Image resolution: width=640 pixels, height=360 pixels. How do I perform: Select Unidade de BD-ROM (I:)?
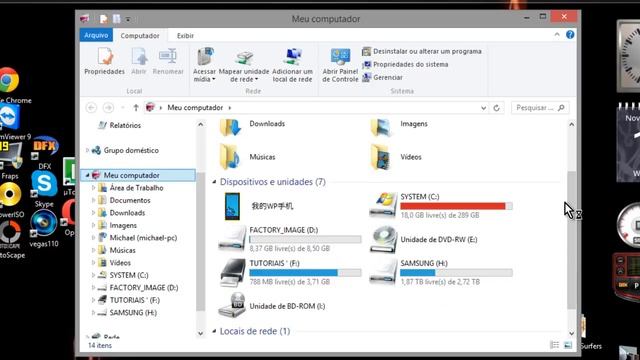[x=272, y=306]
